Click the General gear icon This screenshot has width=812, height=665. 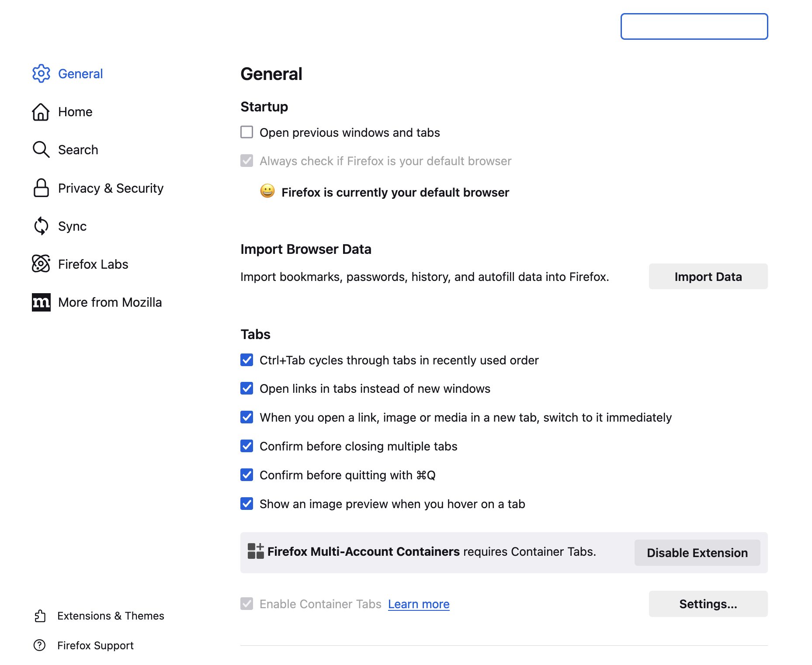tap(41, 73)
